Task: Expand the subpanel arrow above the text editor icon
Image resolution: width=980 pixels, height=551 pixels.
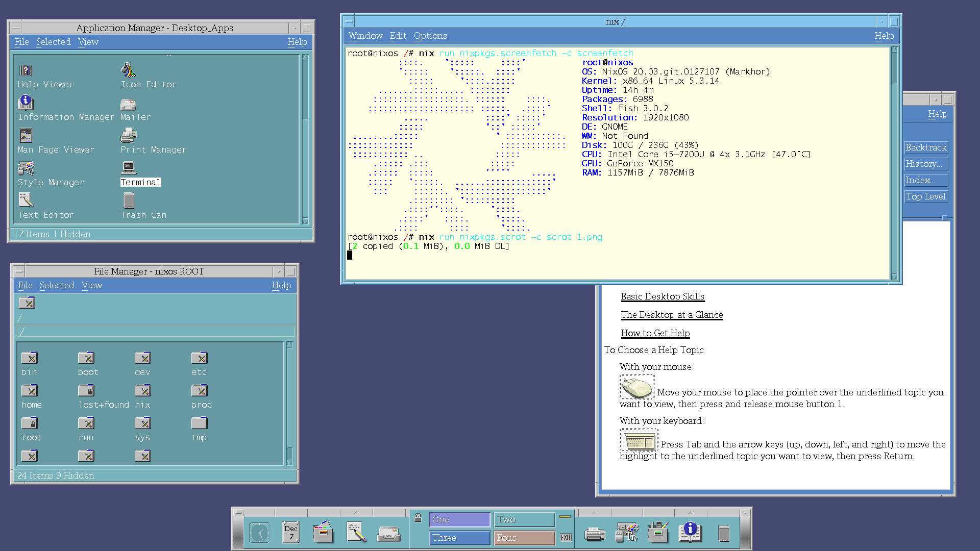Action: (356, 512)
